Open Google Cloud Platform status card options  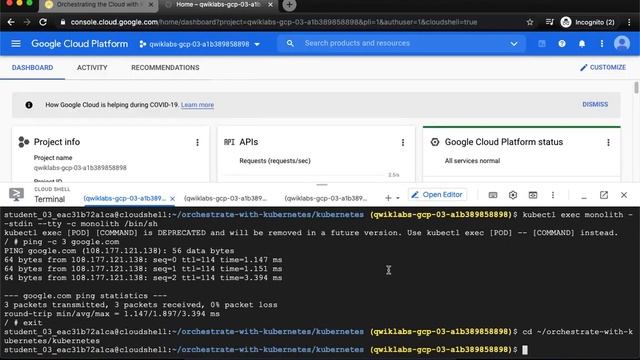(x=608, y=142)
